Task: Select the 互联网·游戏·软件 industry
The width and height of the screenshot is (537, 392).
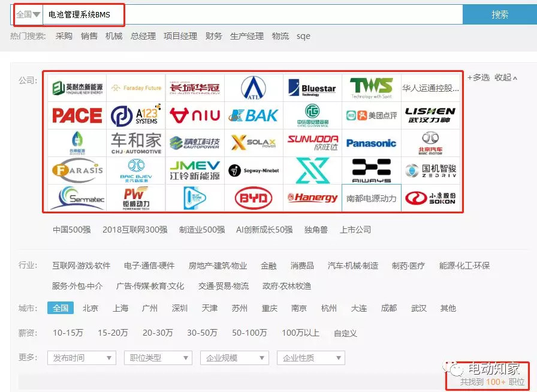Action: [81, 266]
